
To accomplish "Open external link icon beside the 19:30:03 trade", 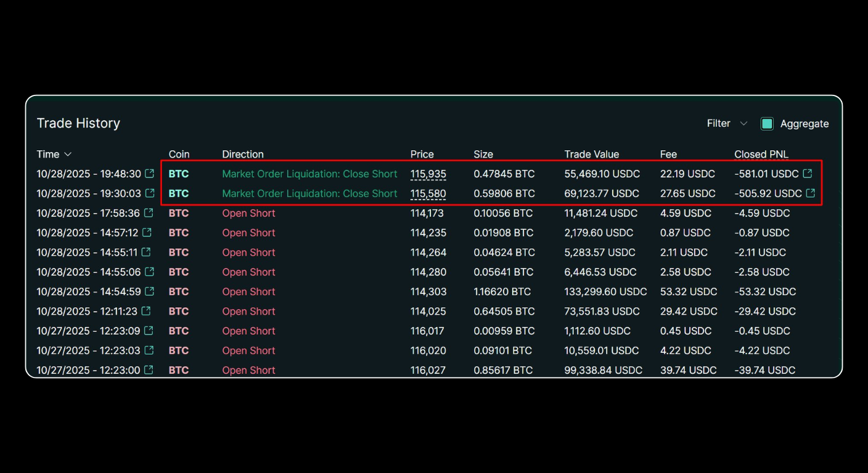I will (x=149, y=193).
